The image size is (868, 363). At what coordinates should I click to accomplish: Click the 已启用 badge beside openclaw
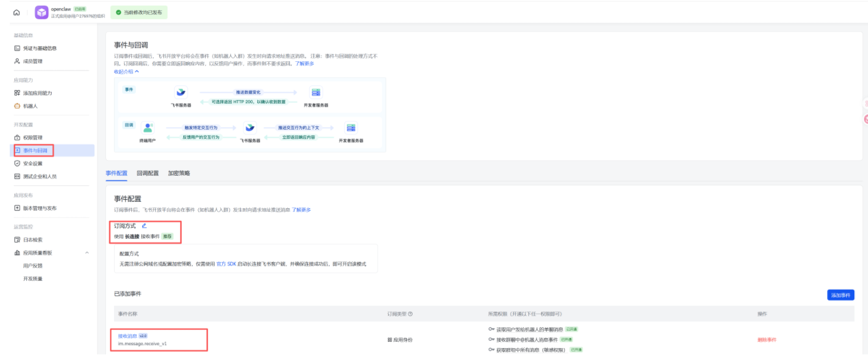[80, 9]
